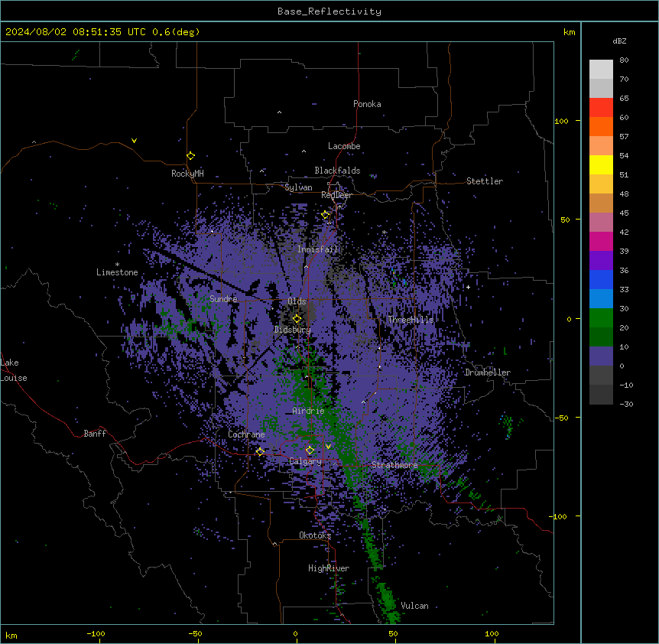This screenshot has width=659, height=644.
Task: Click the Vulcan town label
Action: click(415, 606)
